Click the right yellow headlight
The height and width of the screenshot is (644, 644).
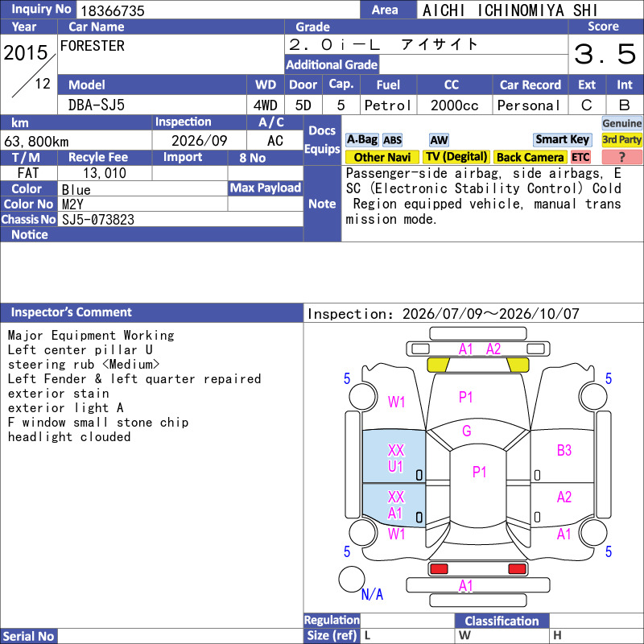pyautogui.click(x=518, y=365)
